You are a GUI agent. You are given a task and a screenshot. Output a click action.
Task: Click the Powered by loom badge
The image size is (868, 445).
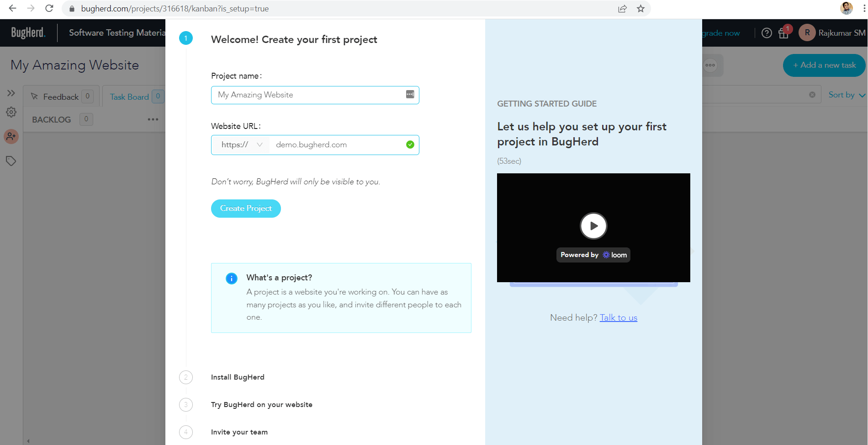[x=593, y=255]
